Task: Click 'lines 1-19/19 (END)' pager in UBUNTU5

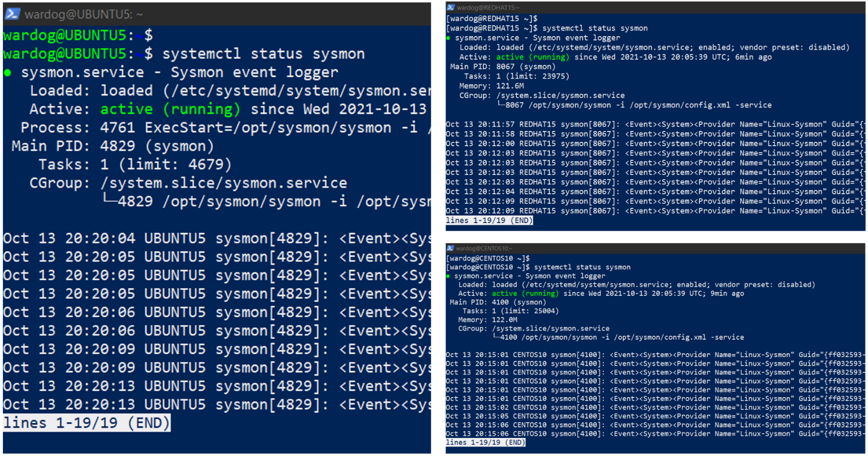Action: point(87,423)
